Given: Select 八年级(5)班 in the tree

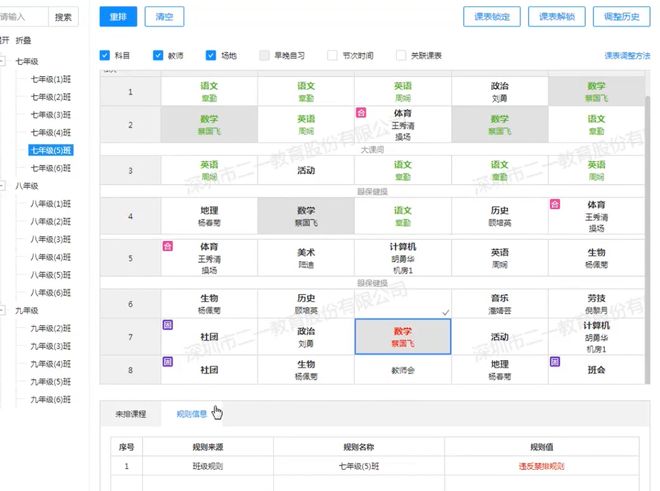Looking at the screenshot, I should click(x=51, y=275).
